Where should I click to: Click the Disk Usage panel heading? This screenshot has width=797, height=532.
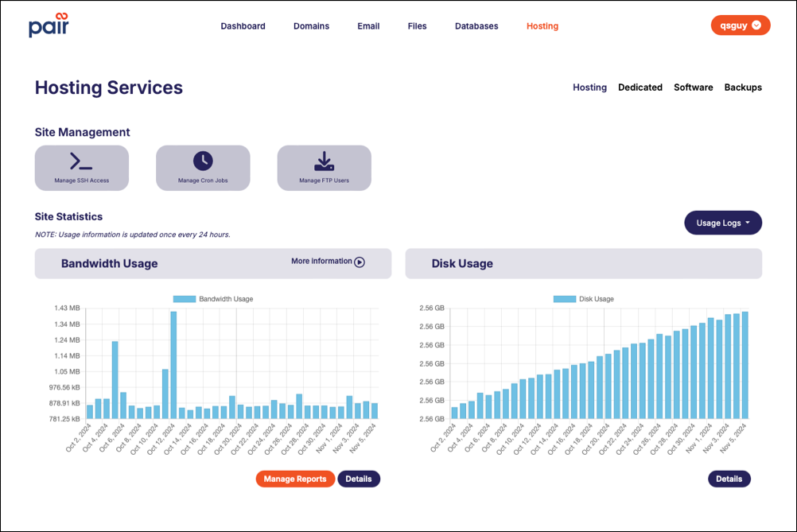462,264
